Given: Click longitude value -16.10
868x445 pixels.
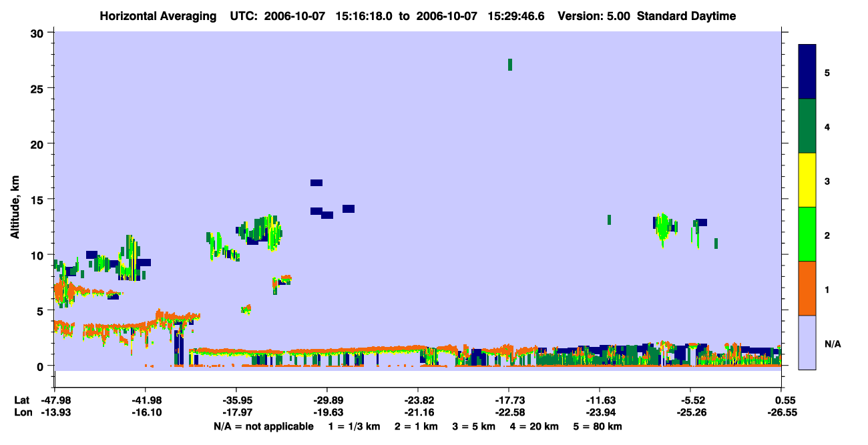Looking at the screenshot, I should point(145,412).
